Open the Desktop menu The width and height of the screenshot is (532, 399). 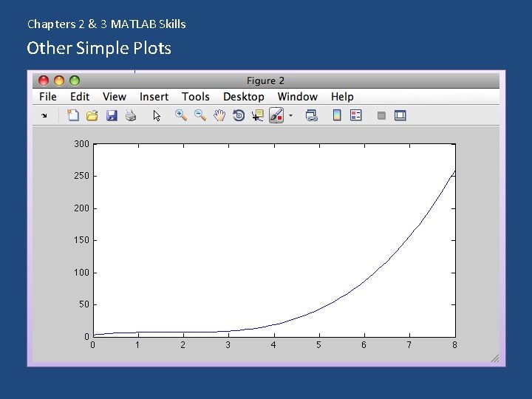244,97
